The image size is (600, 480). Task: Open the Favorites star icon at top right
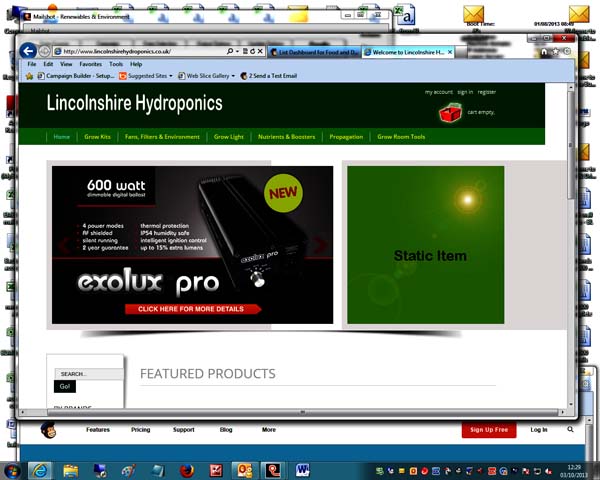click(x=556, y=51)
